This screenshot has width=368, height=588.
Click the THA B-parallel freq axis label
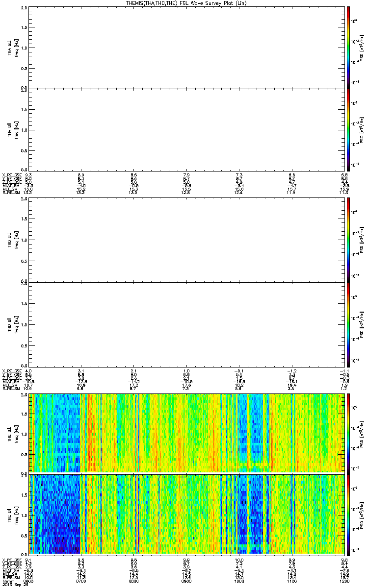click(x=16, y=130)
